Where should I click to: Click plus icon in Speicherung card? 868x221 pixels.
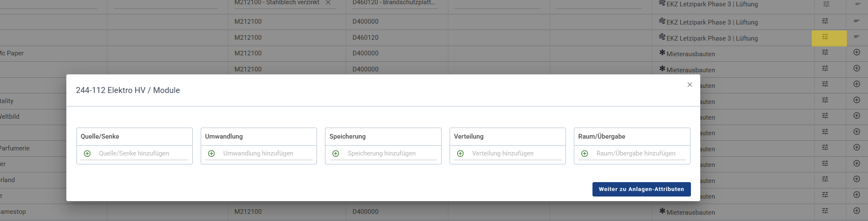[x=336, y=153]
